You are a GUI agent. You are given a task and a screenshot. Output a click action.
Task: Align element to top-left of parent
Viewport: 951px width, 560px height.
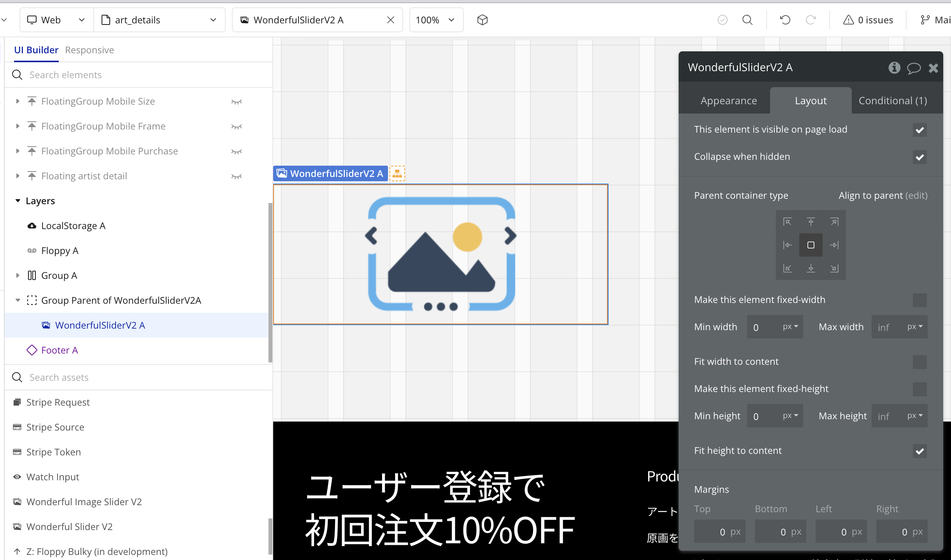coord(788,222)
